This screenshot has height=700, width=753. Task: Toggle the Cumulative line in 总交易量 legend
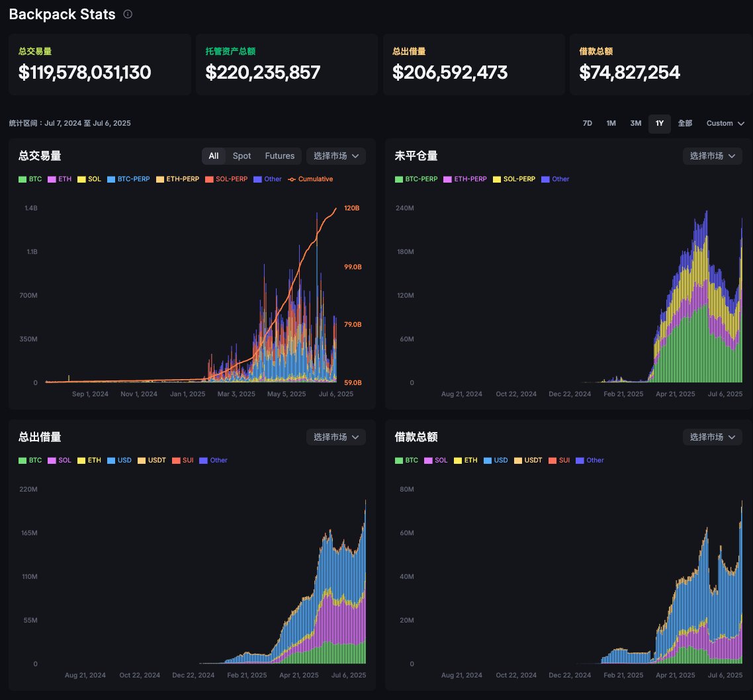tap(310, 179)
